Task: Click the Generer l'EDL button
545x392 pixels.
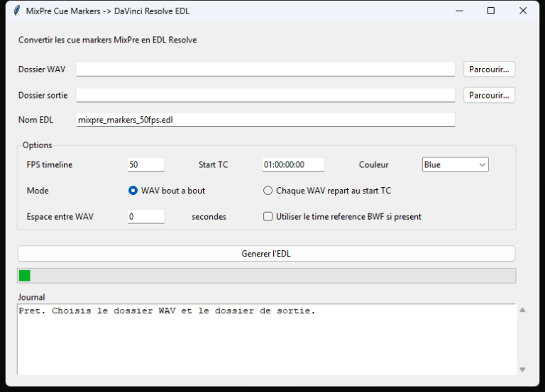Action: [266, 254]
